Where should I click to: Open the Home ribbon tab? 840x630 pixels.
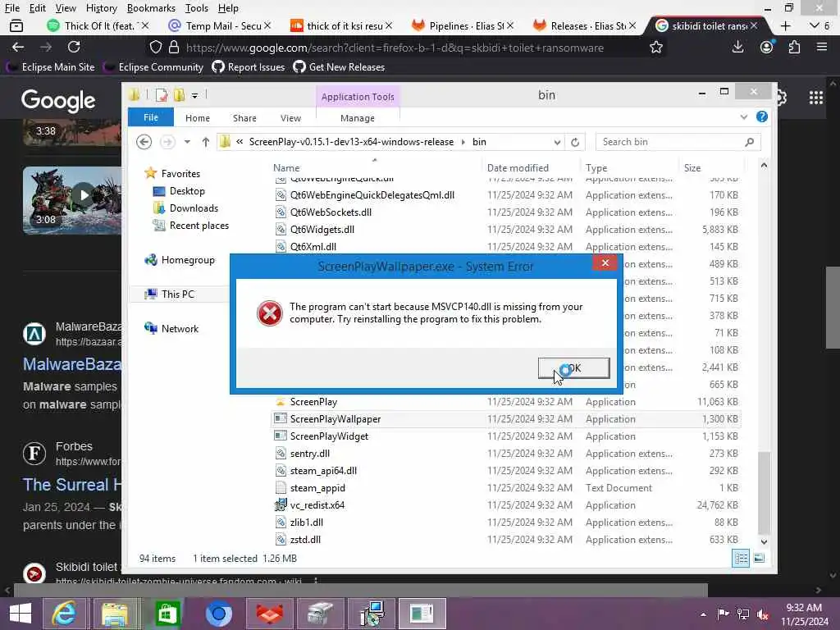point(198,118)
